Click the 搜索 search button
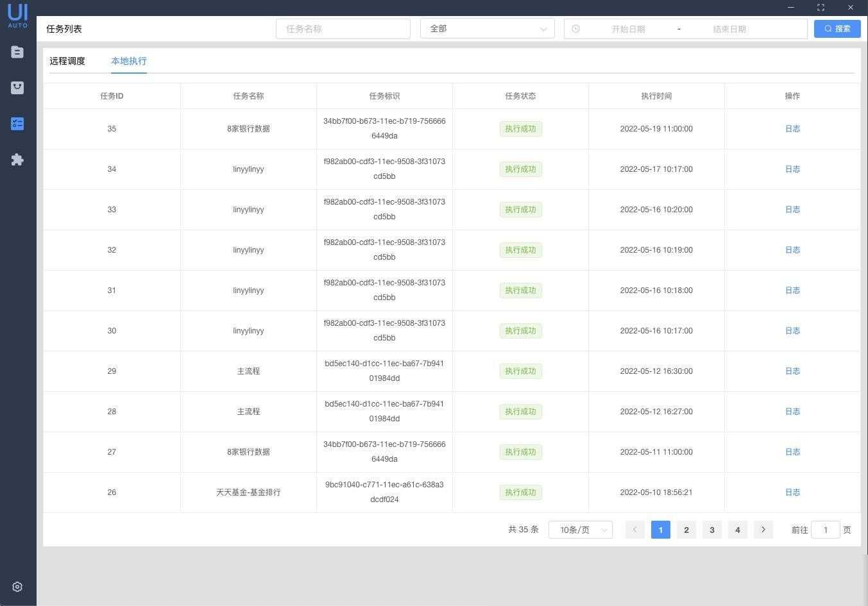The image size is (868, 606). [x=837, y=29]
